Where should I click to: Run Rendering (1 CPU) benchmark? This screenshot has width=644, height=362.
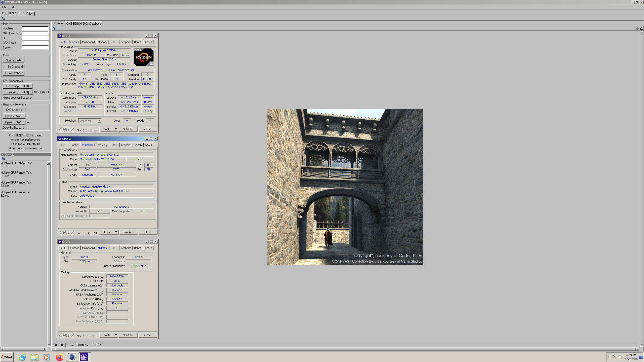[18, 86]
